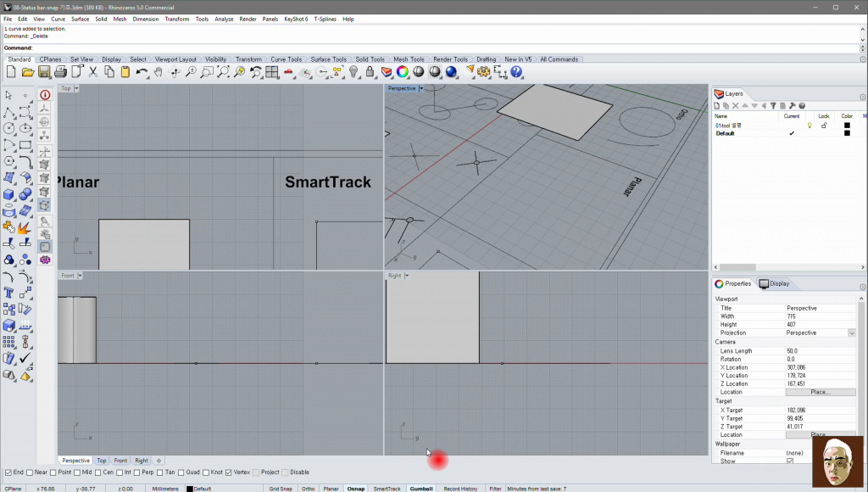Click the Lock objects padlock icon in toolbar

click(370, 72)
